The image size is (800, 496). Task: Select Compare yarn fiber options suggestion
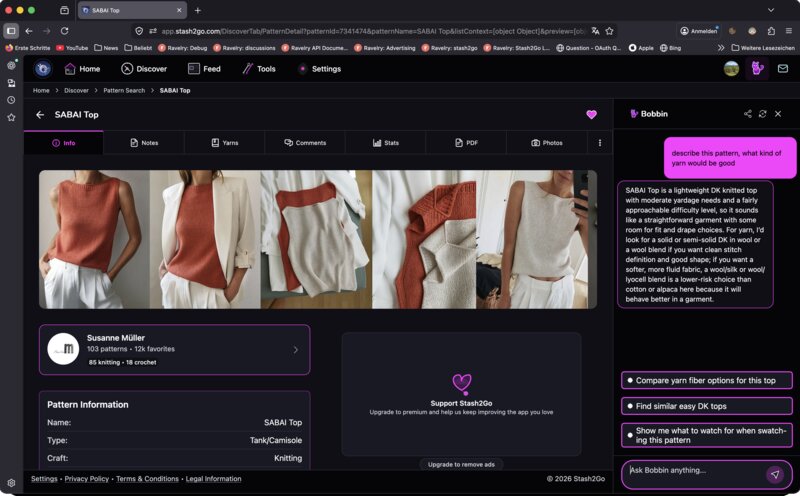point(706,380)
